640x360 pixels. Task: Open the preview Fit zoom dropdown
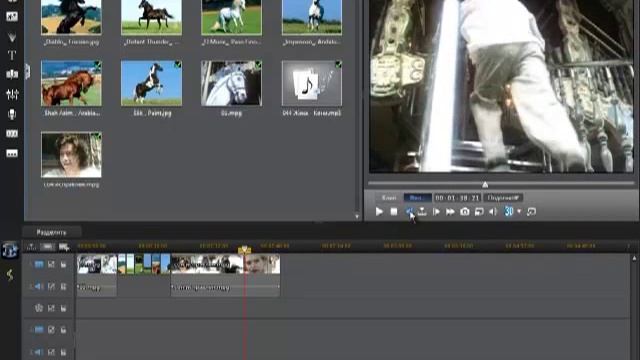[x=503, y=198]
